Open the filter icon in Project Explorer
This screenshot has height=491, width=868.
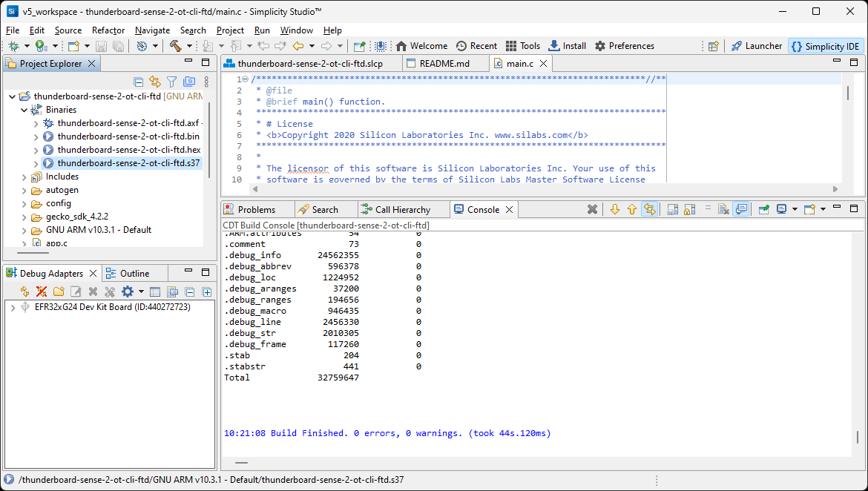coord(171,82)
